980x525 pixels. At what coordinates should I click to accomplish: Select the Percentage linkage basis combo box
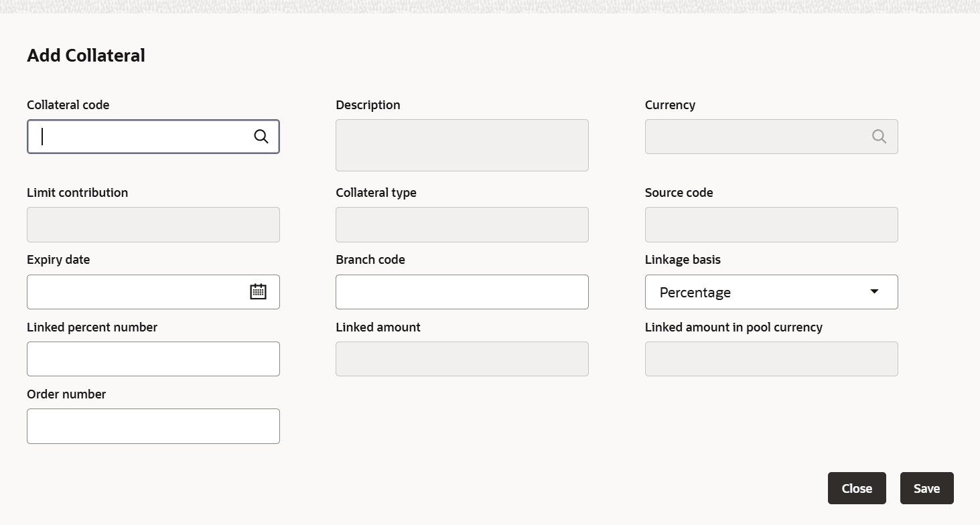click(x=757, y=292)
